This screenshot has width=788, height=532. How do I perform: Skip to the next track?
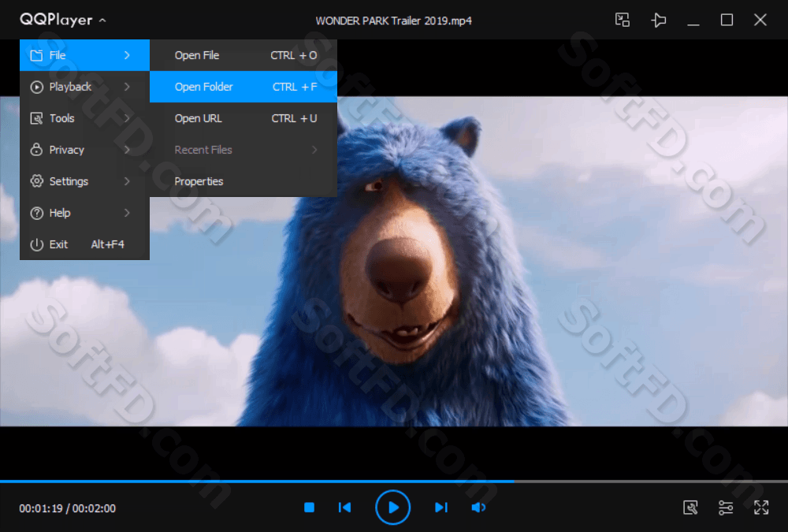(440, 508)
